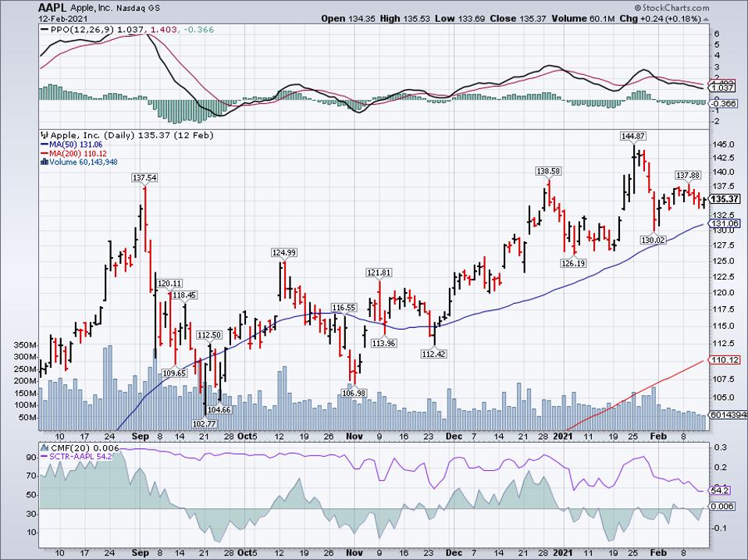Click the 137.88 price label
Viewport: 748px width, 560px height.
[x=687, y=175]
